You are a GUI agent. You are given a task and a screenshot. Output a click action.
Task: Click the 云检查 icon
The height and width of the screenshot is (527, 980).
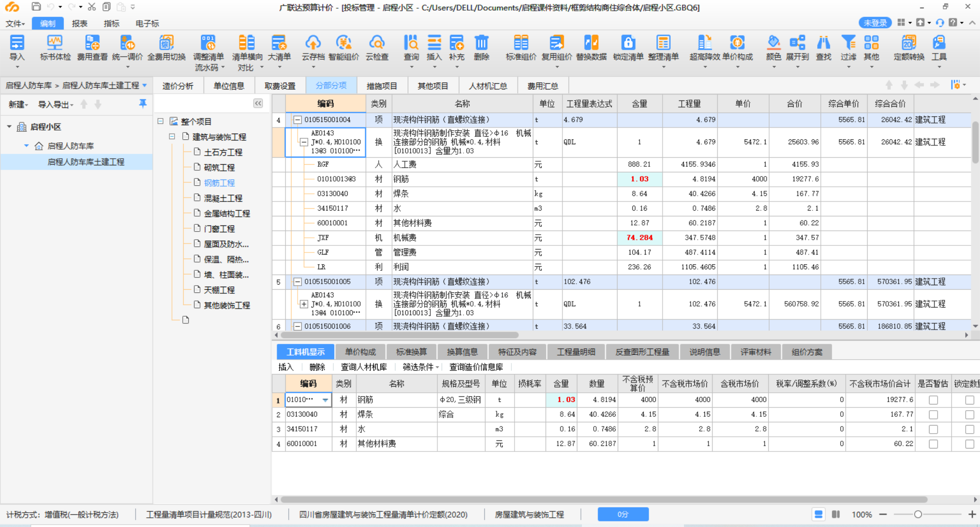click(377, 43)
